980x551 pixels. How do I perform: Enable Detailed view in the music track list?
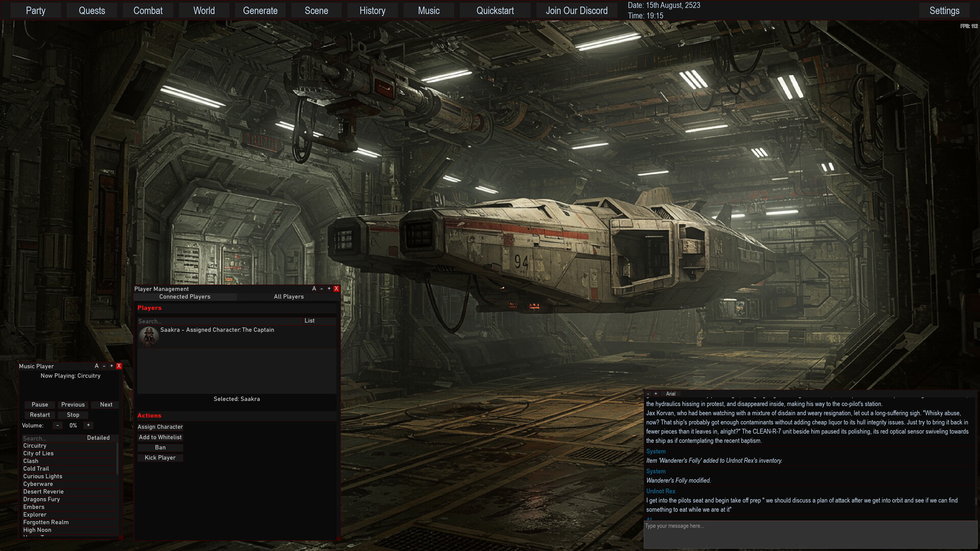99,438
